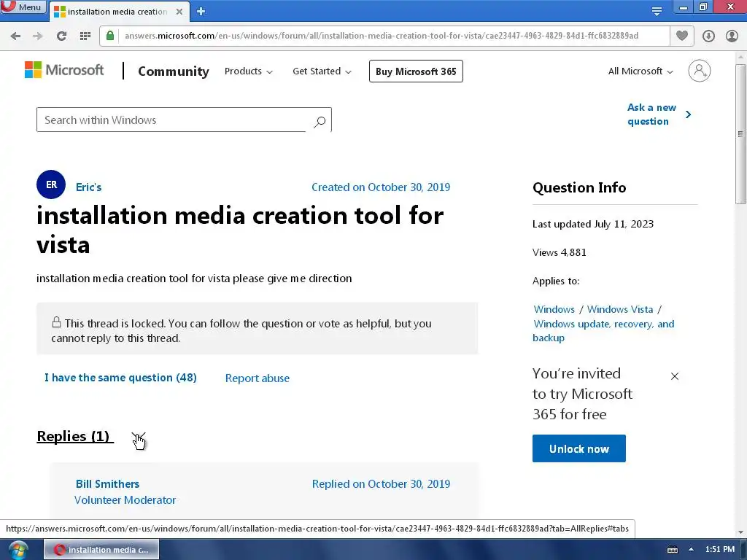Click Replied on October 30, 2019
Image resolution: width=747 pixels, height=560 pixels.
pos(381,484)
